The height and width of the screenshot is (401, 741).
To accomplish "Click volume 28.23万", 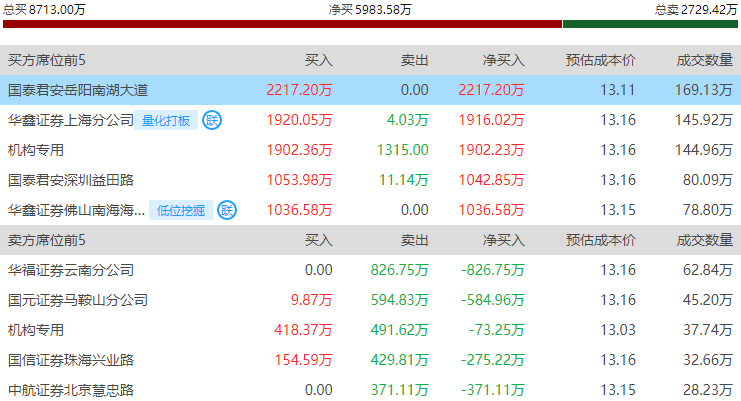I will pyautogui.click(x=707, y=390).
